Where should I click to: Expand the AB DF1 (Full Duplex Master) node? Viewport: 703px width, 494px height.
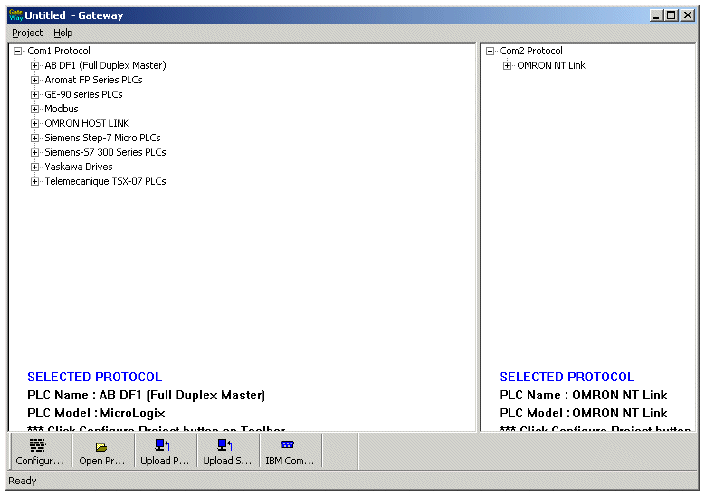pos(35,65)
